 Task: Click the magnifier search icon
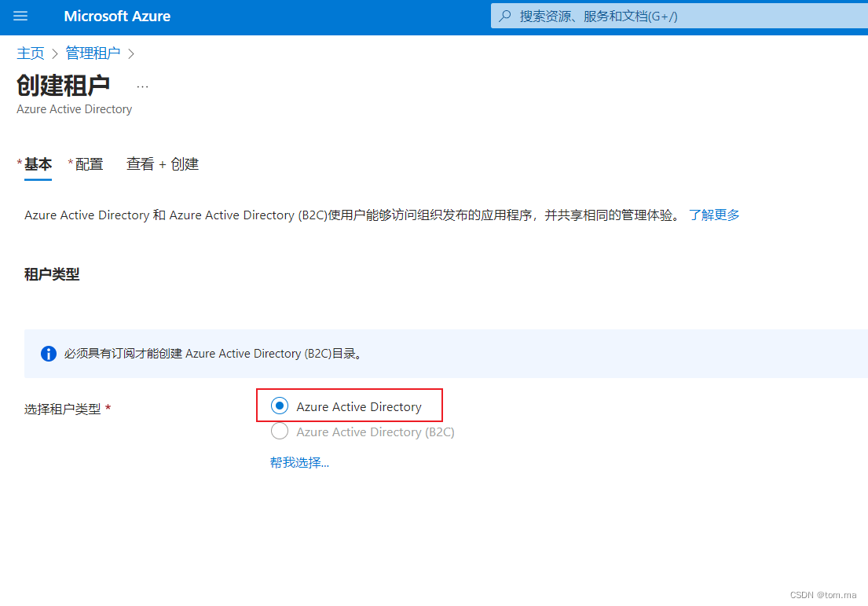point(504,16)
